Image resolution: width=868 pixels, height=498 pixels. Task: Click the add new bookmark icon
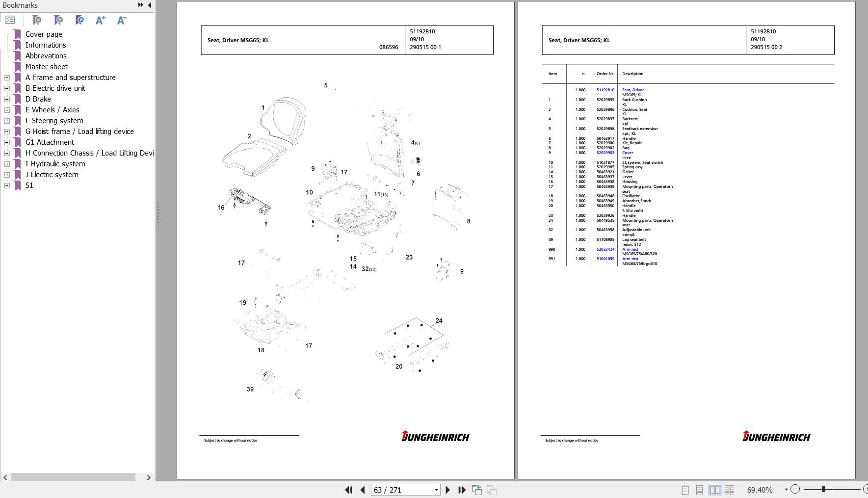(58, 20)
